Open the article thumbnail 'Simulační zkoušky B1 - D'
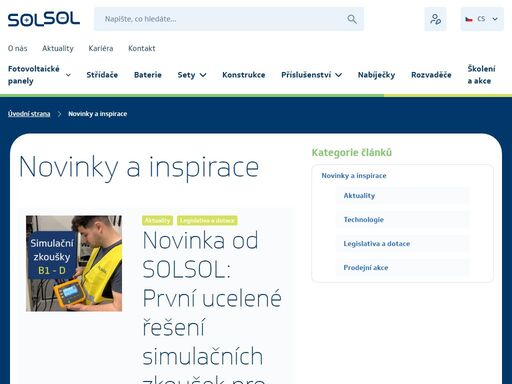Screen dimensions: 512x384 click(x=74, y=263)
